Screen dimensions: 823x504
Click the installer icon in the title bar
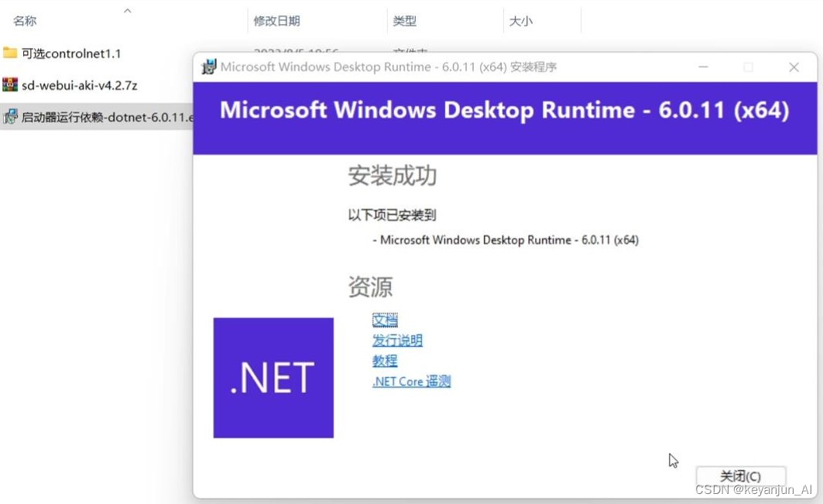click(x=208, y=67)
